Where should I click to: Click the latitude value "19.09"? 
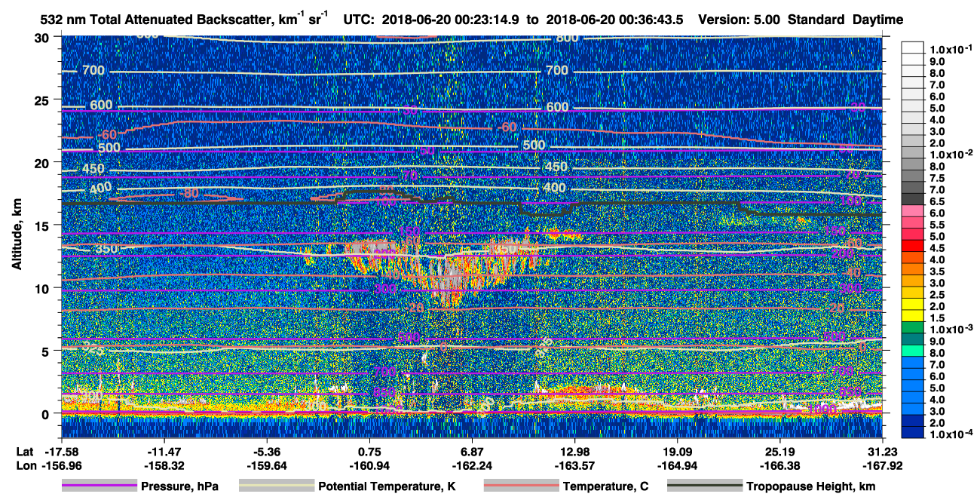(677, 451)
